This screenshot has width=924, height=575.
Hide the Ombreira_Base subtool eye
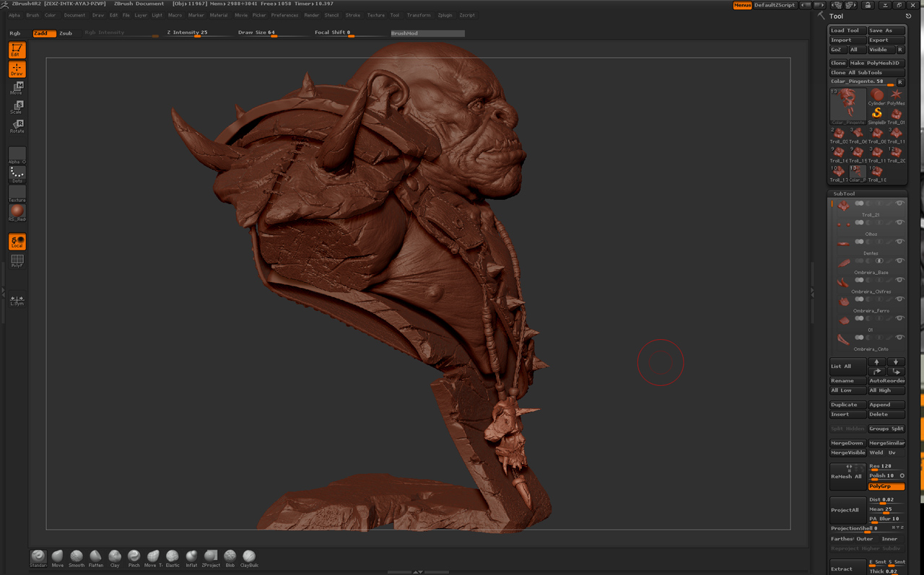(899, 260)
